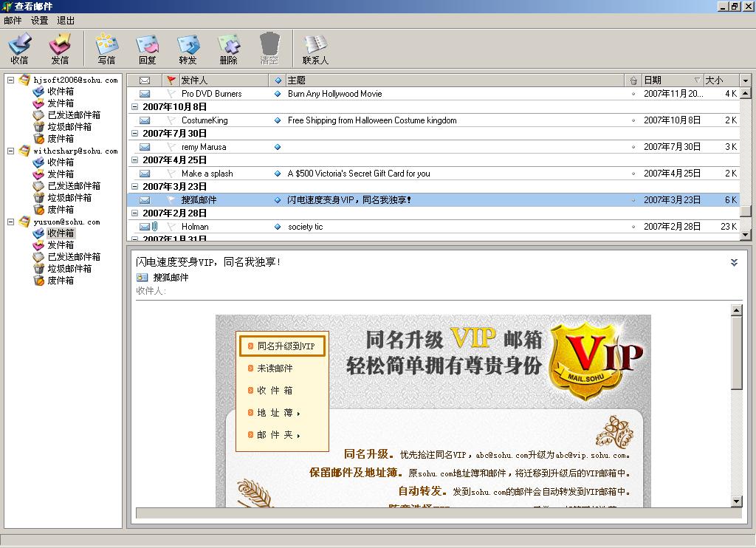Sort by the 发件人 column header
Viewport: 756px width, 548px height.
(224, 80)
